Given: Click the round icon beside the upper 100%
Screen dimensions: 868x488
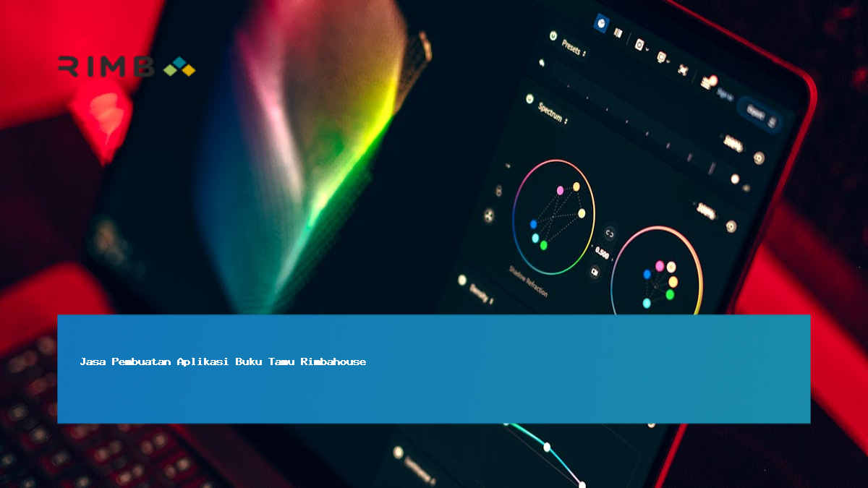Looking at the screenshot, I should (x=759, y=158).
